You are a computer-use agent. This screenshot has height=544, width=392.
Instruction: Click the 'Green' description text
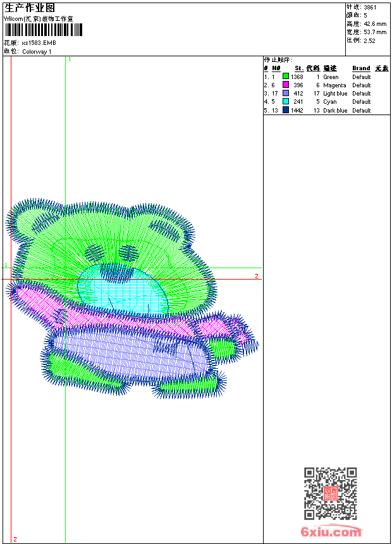coord(331,77)
